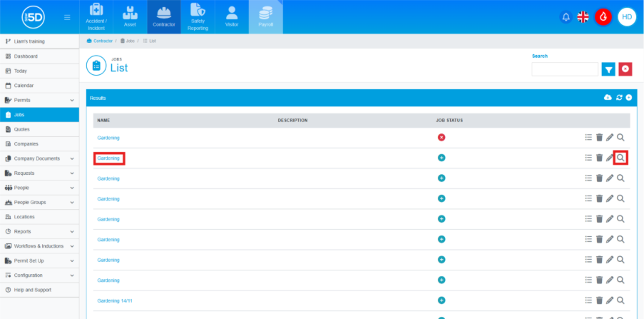644x319 pixels.
Task: Clear search with the red X button
Action: [625, 69]
